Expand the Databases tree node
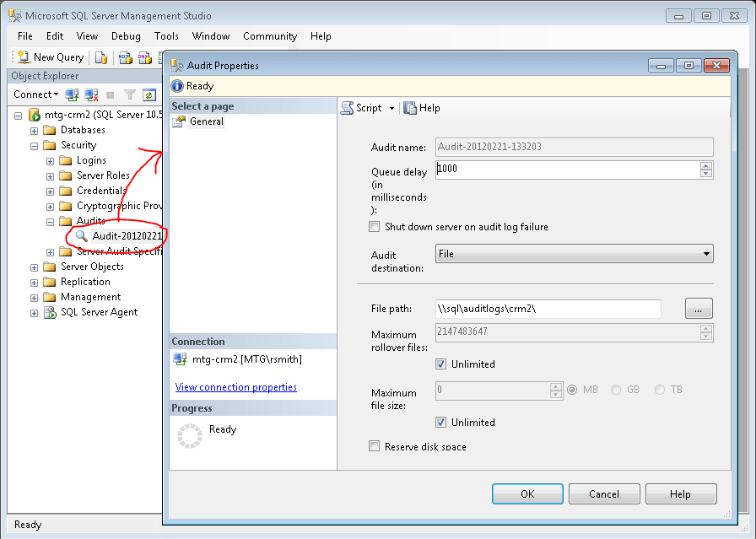Screen dimensions: 756x539 32,130
